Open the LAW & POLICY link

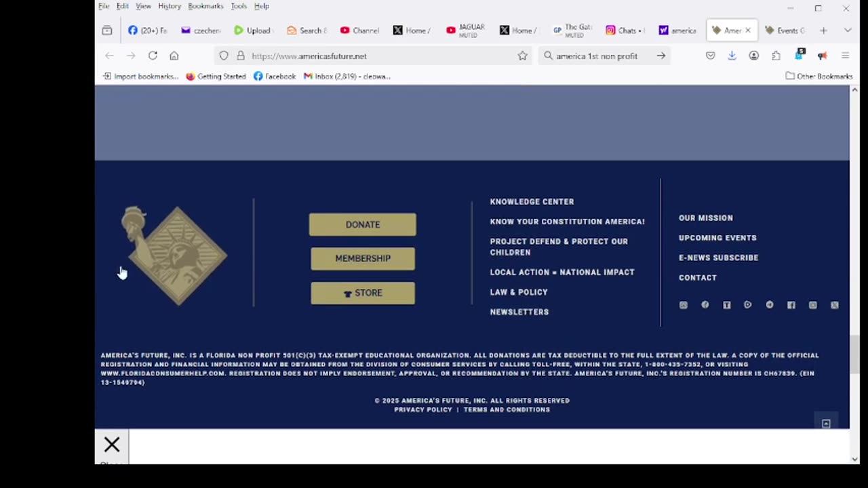tap(519, 292)
